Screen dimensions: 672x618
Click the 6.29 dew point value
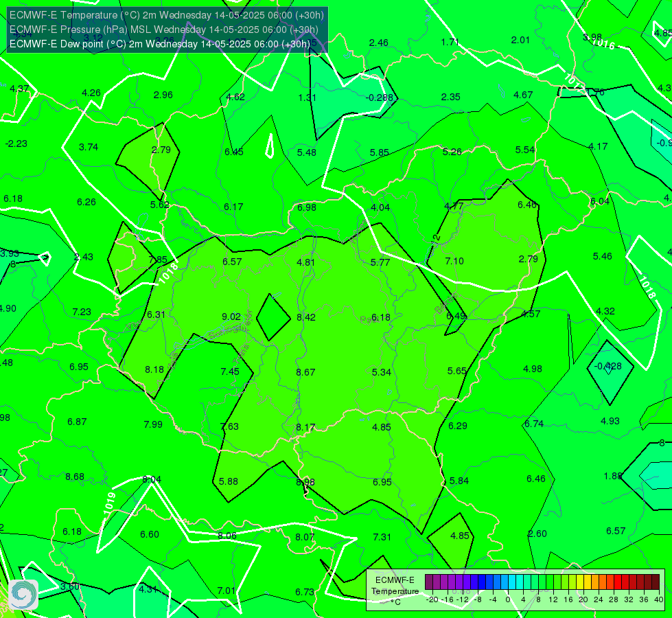coord(458,426)
